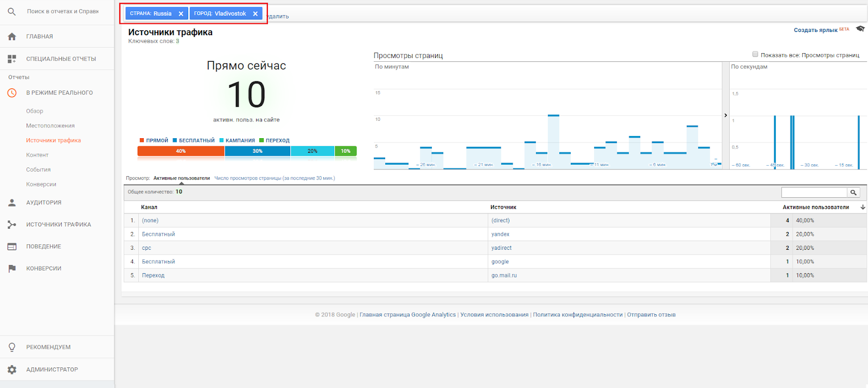Click the real-time clock icon
Viewport: 868px width, 388px height.
click(12, 93)
